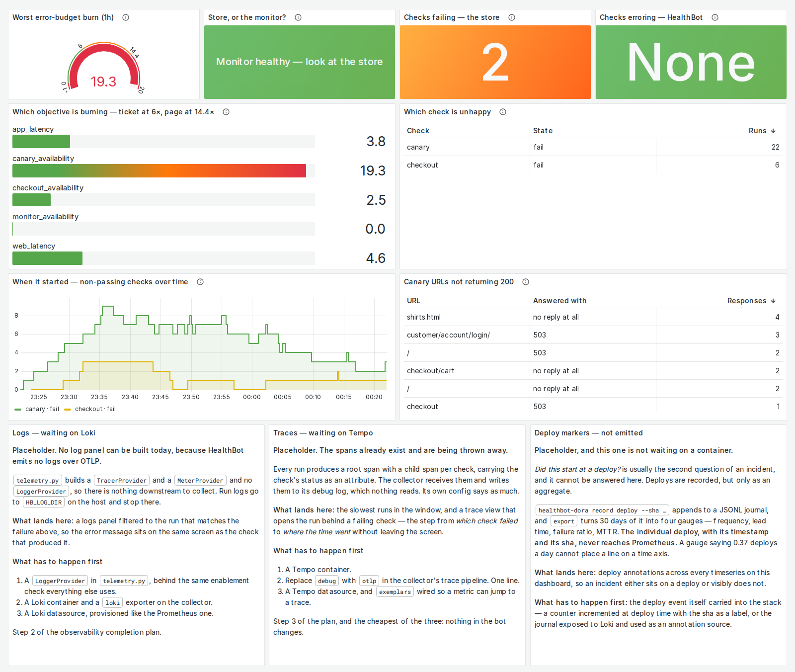Click the sort arrow next to Responses
The width and height of the screenshot is (795, 672).
tap(773, 301)
